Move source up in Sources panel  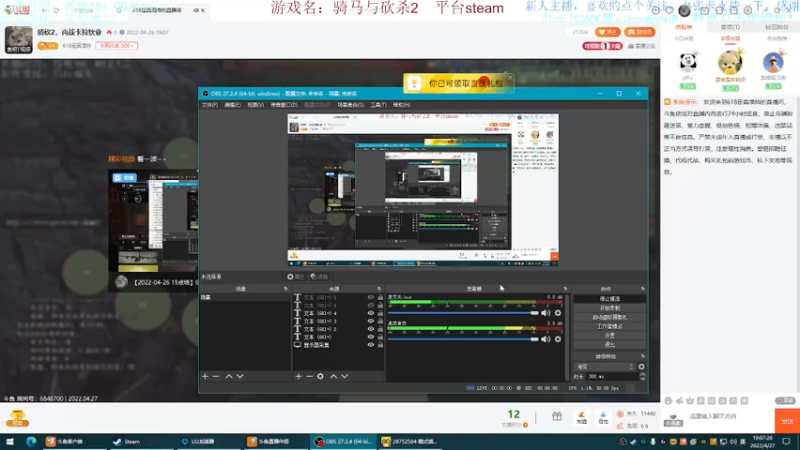334,377
